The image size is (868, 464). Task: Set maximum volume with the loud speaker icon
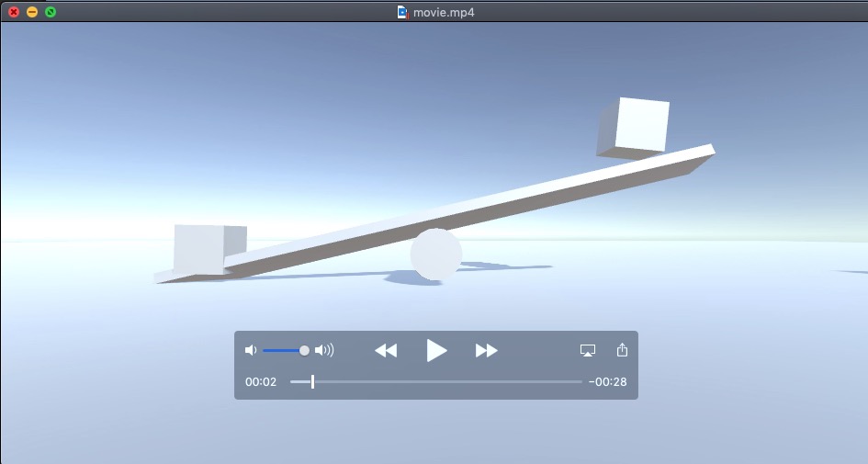tap(324, 350)
